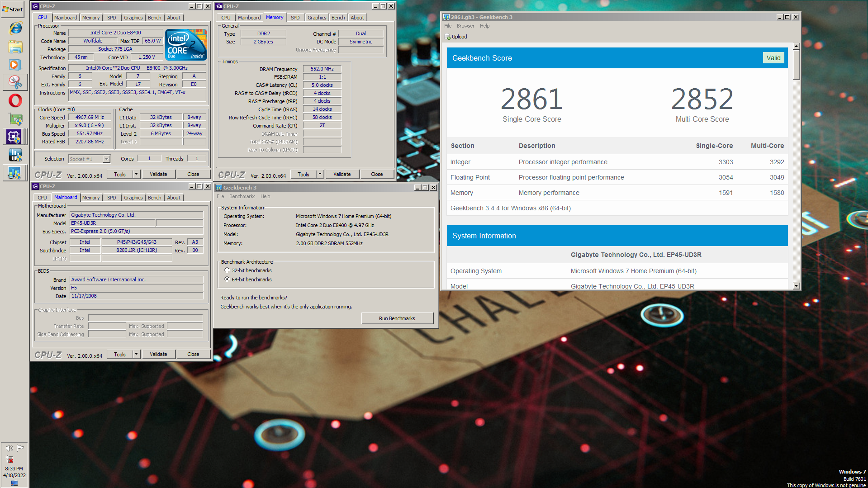
Task: Click Close button in the Memory CPU-Z window
Action: point(377,174)
